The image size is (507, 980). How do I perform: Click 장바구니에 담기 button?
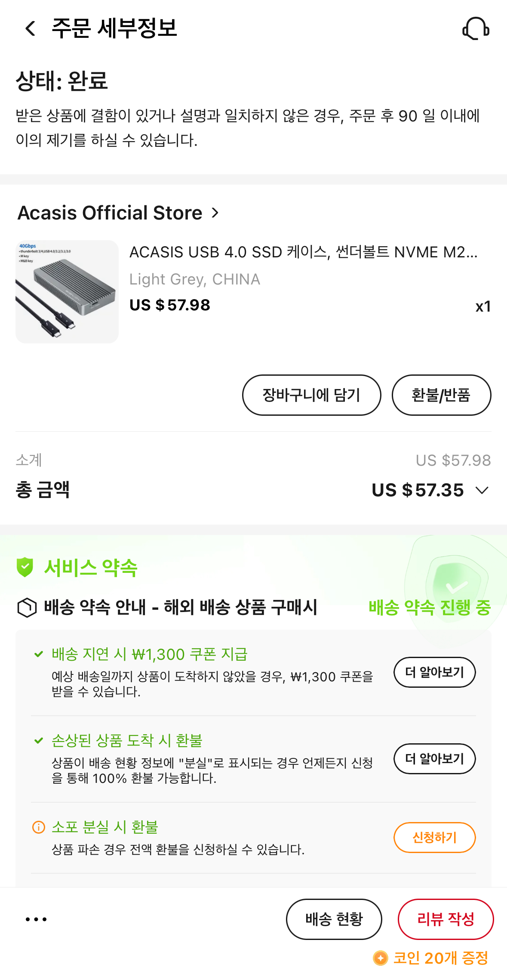pyautogui.click(x=311, y=395)
